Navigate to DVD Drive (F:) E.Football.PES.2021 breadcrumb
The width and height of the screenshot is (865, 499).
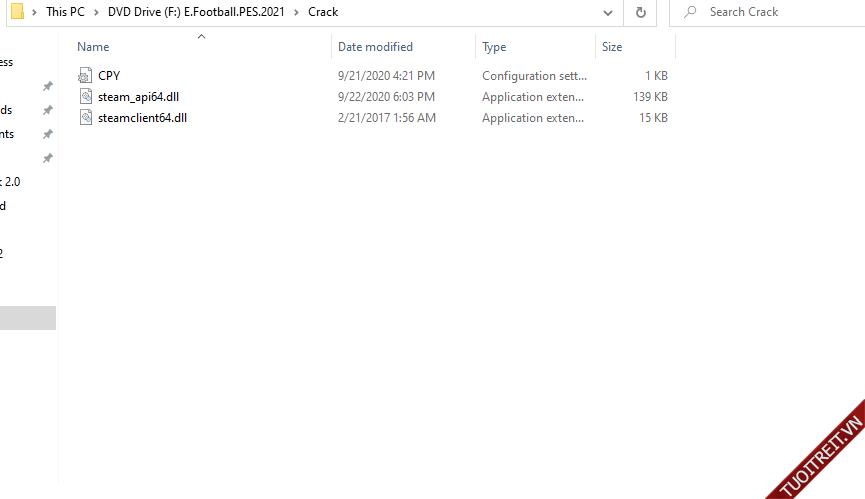[x=196, y=12]
